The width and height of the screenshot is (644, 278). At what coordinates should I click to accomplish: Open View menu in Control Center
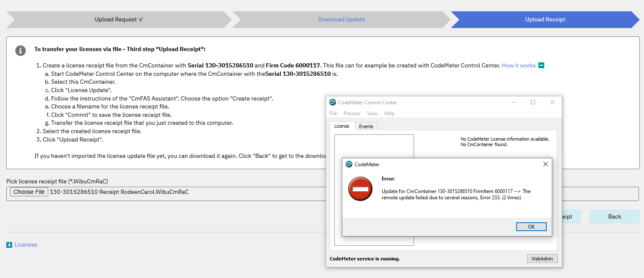coord(372,113)
